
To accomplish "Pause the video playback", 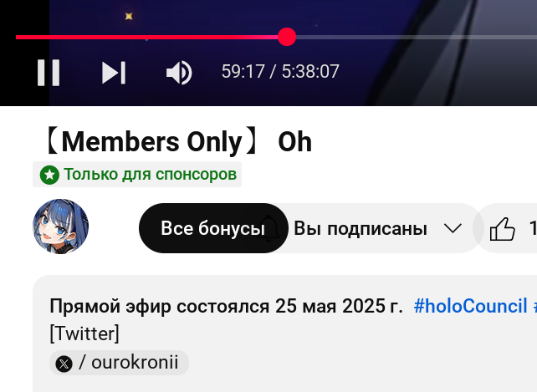I will pyautogui.click(x=49, y=73).
